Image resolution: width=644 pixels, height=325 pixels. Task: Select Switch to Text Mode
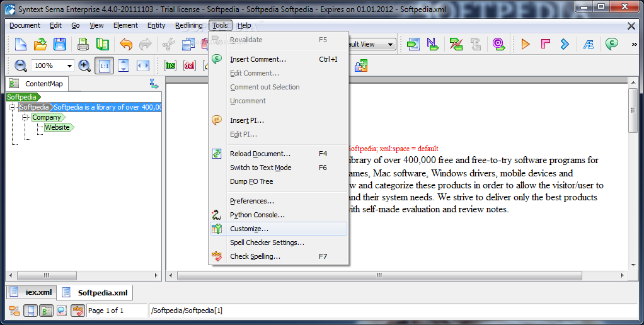(x=279, y=168)
